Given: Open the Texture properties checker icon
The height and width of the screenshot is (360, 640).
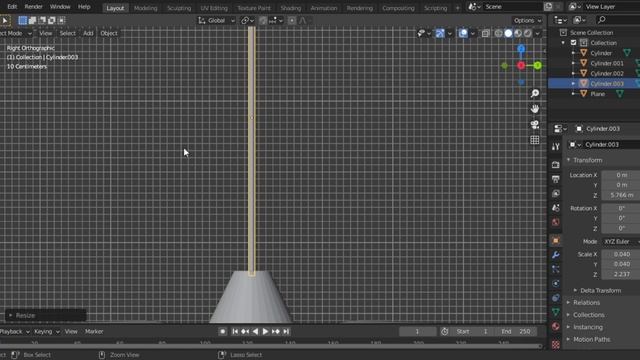Looking at the screenshot, I should point(556,344).
